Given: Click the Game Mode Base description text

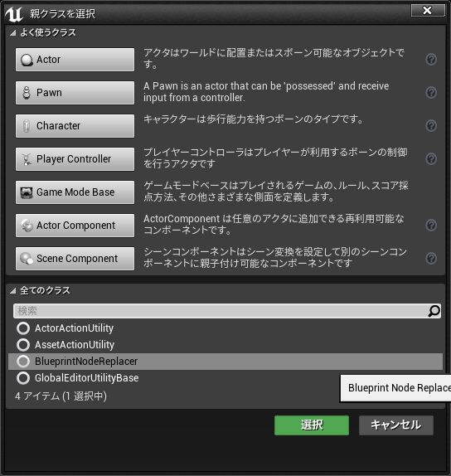Looking at the screenshot, I should (276, 192).
